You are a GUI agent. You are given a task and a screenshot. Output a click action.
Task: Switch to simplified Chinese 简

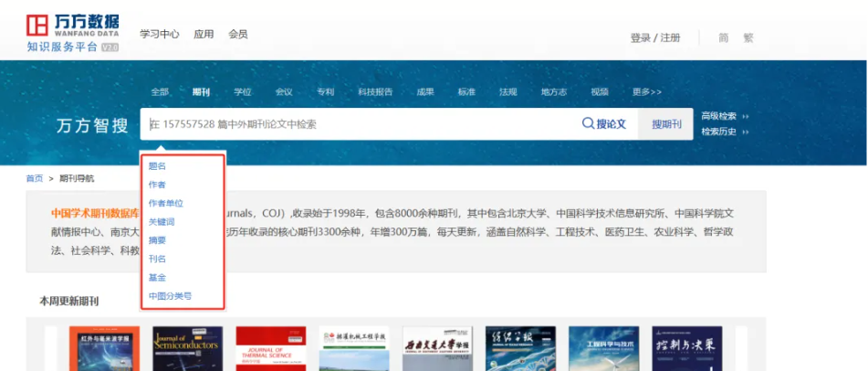pyautogui.click(x=723, y=37)
